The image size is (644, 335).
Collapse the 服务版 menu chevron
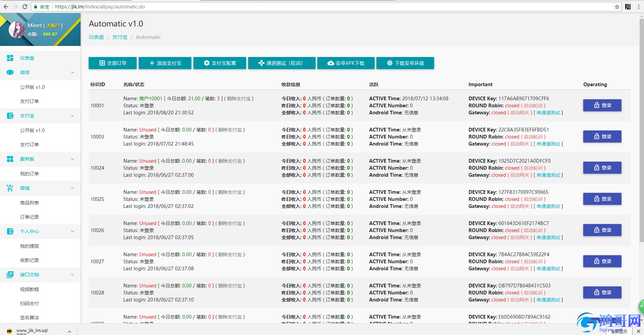point(73,159)
